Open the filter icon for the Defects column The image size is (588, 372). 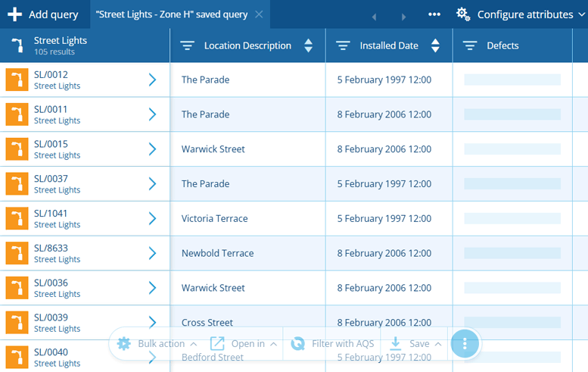pyautogui.click(x=470, y=45)
